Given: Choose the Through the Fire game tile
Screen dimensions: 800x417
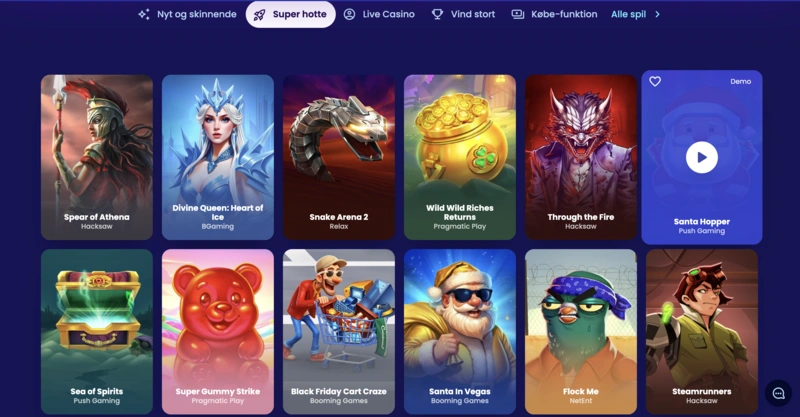Looking at the screenshot, I should coord(581,157).
